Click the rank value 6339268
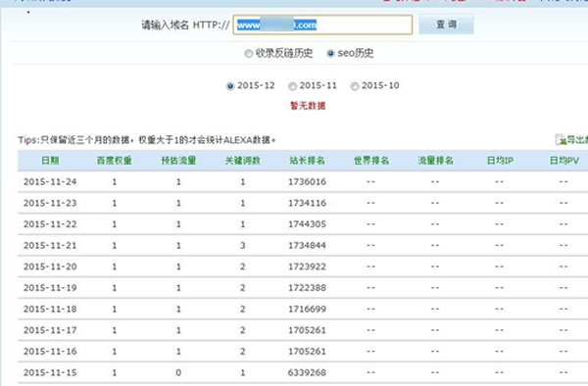Image resolution: width=588 pixels, height=386 pixels. click(x=307, y=373)
